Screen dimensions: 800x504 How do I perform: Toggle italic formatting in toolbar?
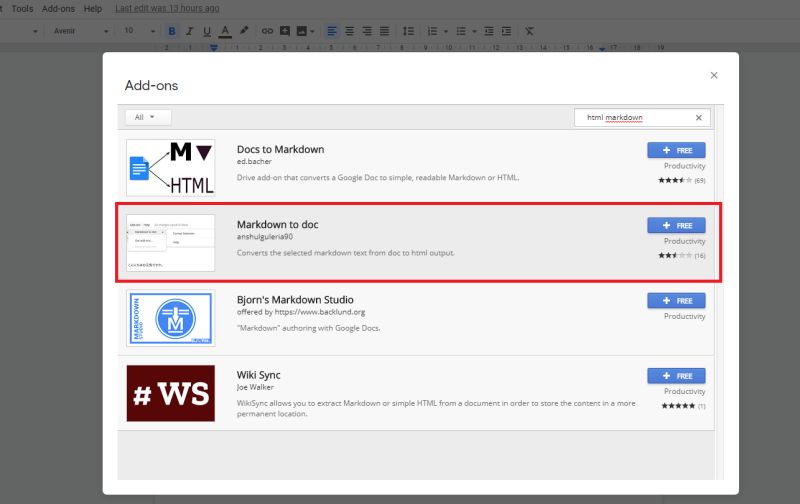coord(189,31)
